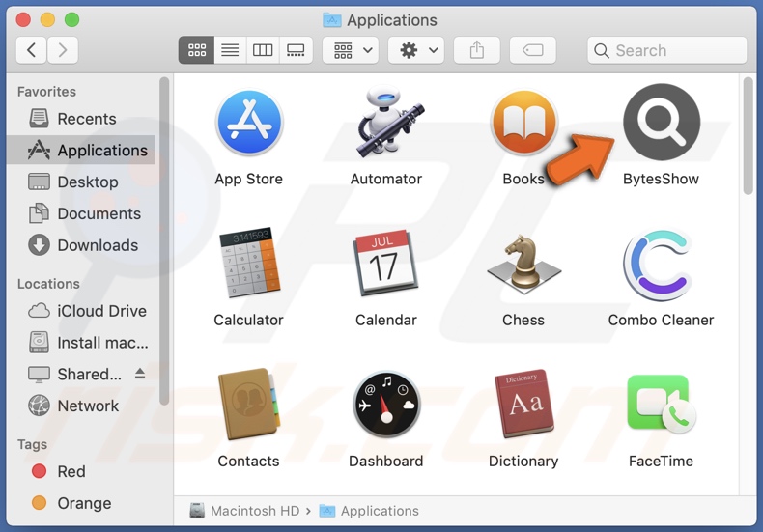Open the Combo Cleaner icon
Image resolution: width=763 pixels, height=532 pixels.
[659, 265]
